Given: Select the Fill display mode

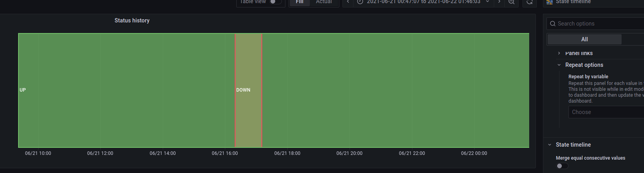Looking at the screenshot, I should (300, 2).
